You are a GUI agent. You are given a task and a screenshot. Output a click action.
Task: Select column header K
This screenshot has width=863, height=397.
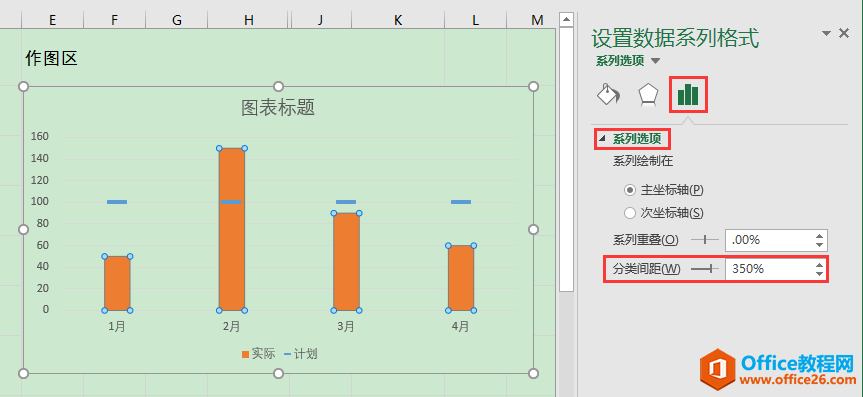[398, 20]
